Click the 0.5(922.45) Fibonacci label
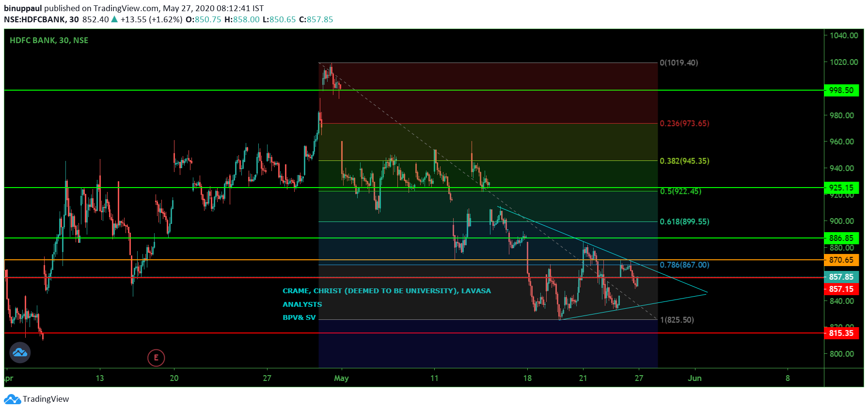 pyautogui.click(x=680, y=191)
